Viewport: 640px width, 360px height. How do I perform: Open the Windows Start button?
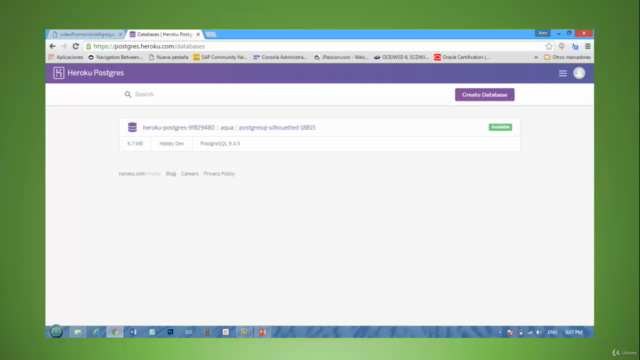point(56,331)
